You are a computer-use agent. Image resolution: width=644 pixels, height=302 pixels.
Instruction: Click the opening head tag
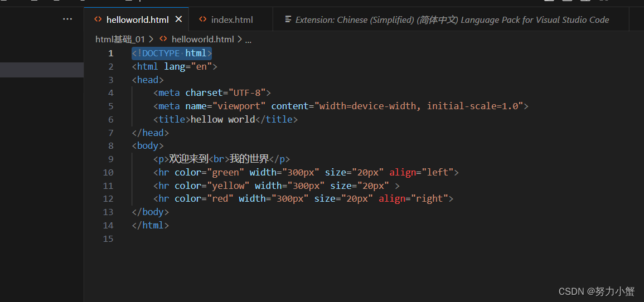coord(148,80)
